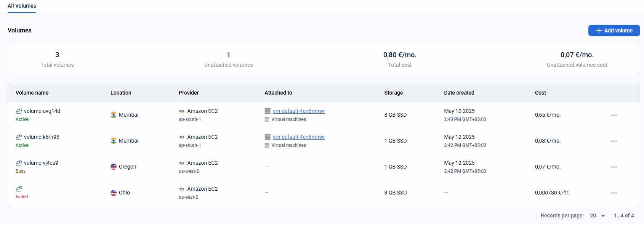Image resolution: width=644 pixels, height=225 pixels.
Task: Open actions menu for volume-uvg14d
Action: [614, 115]
